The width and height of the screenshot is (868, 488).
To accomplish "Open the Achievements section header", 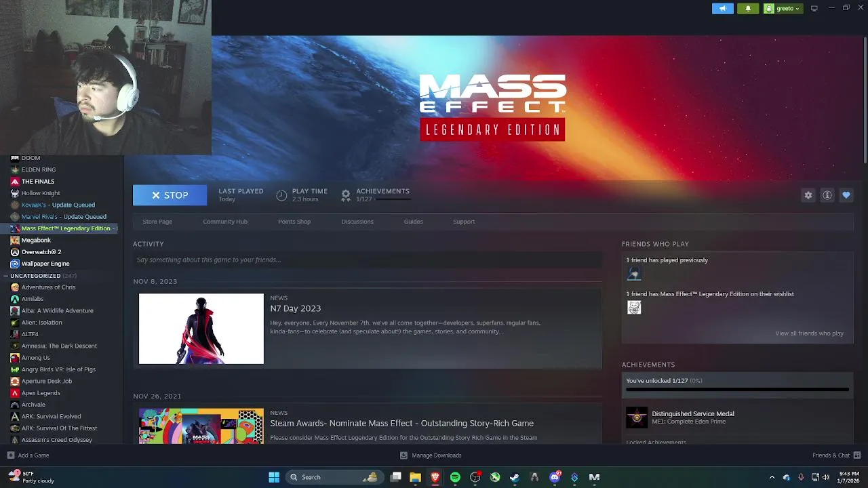I will [x=648, y=365].
